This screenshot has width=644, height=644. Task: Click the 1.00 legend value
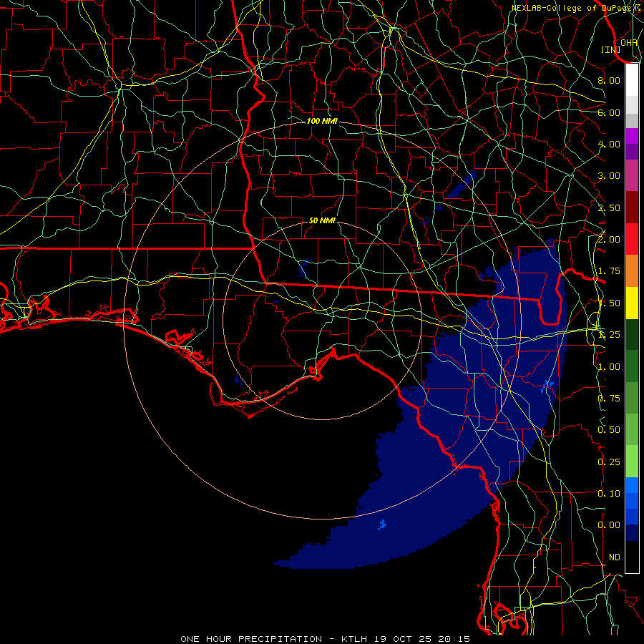(x=609, y=367)
